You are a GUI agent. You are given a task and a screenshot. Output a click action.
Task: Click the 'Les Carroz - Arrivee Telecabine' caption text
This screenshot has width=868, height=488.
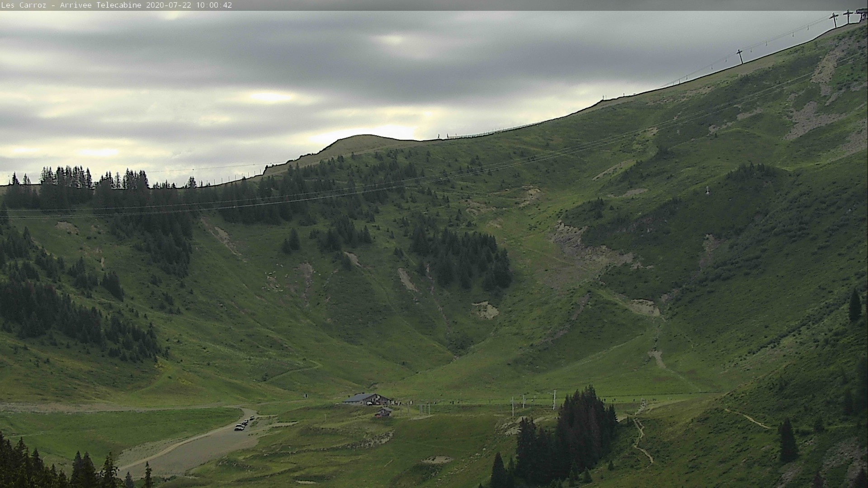72,5
